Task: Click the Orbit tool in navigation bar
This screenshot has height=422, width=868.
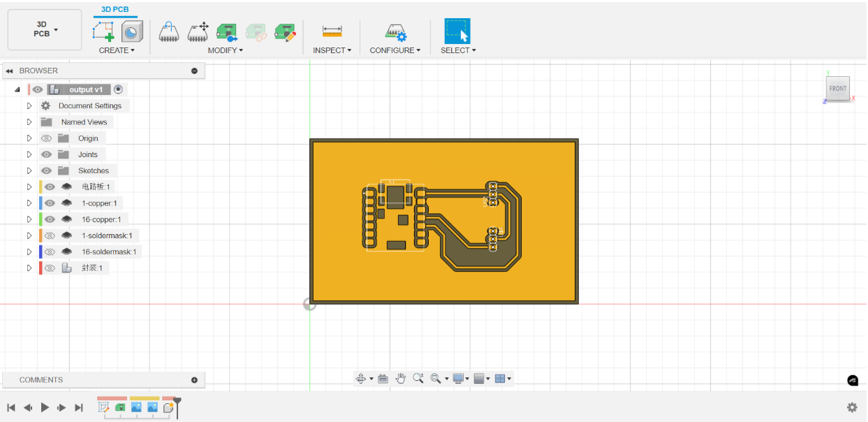Action: pos(361,379)
